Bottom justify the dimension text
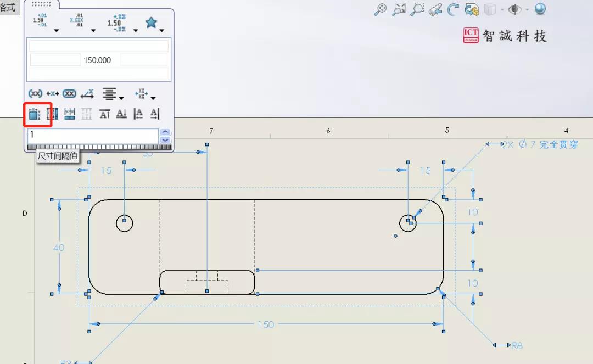 [121, 114]
